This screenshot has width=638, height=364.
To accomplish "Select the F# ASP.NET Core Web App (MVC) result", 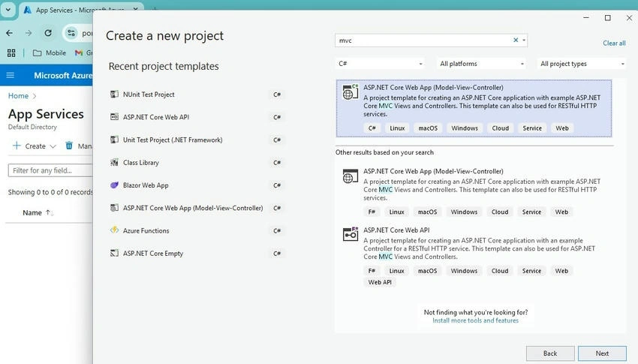I will tap(474, 192).
